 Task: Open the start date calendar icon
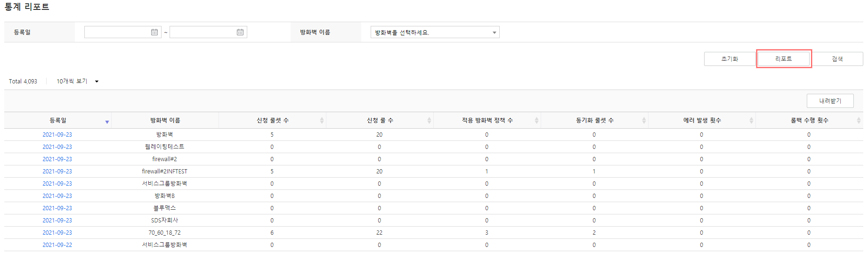coord(154,32)
